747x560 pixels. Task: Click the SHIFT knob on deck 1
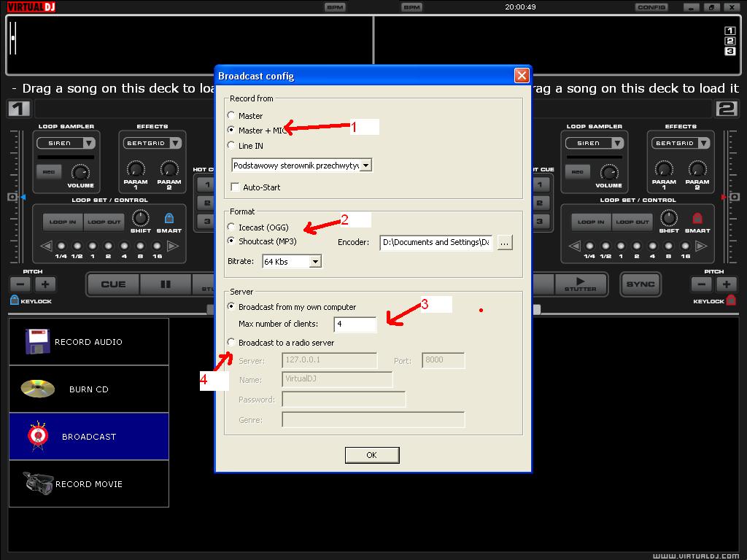tap(141, 218)
